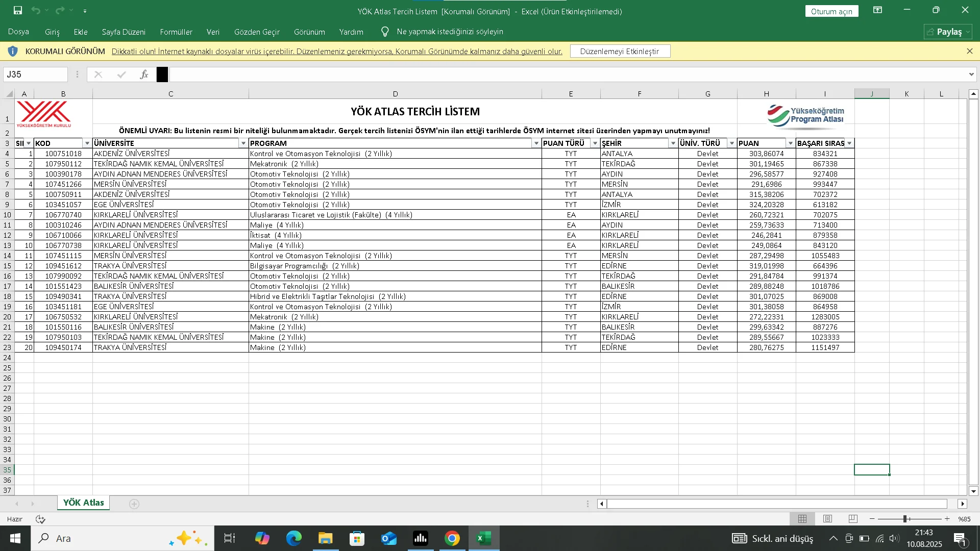
Task: Click the Insert Function fx icon
Action: (144, 74)
